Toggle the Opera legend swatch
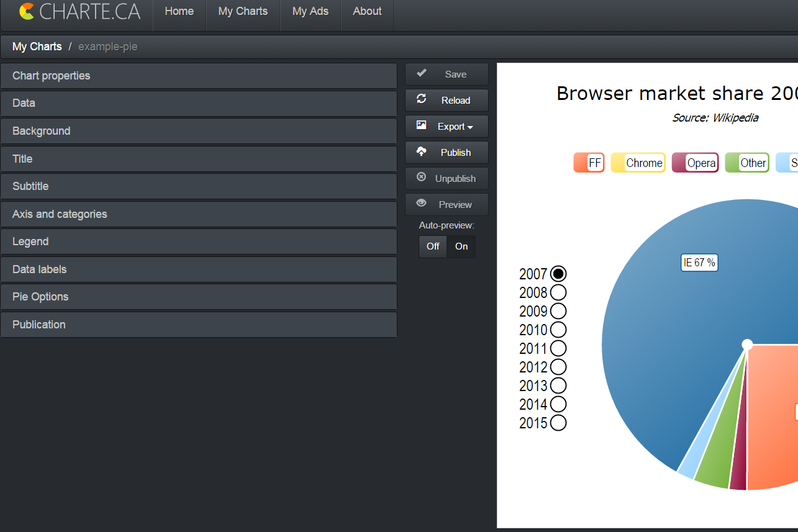The width and height of the screenshot is (798, 532). click(696, 163)
